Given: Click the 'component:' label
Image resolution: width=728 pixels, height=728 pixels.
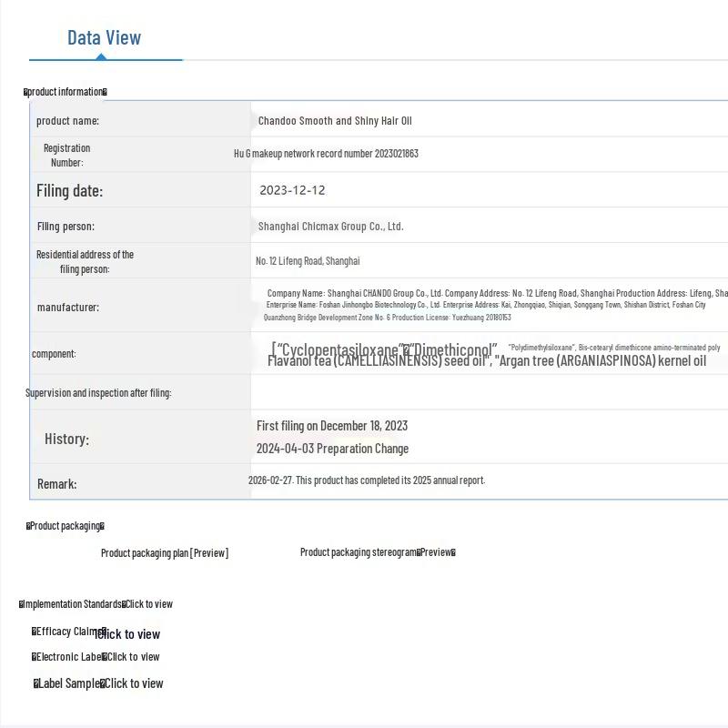Looking at the screenshot, I should click(54, 354).
